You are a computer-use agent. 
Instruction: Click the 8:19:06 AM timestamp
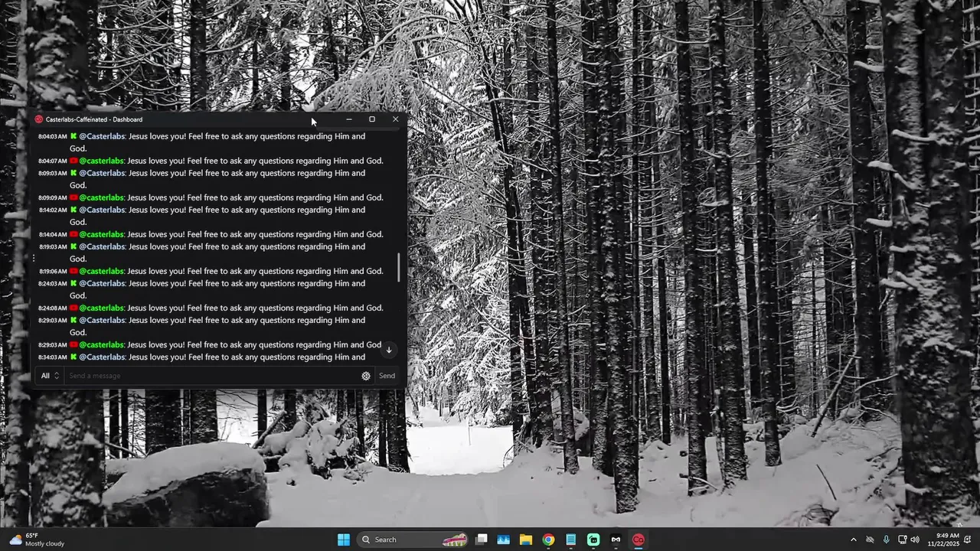[53, 271]
